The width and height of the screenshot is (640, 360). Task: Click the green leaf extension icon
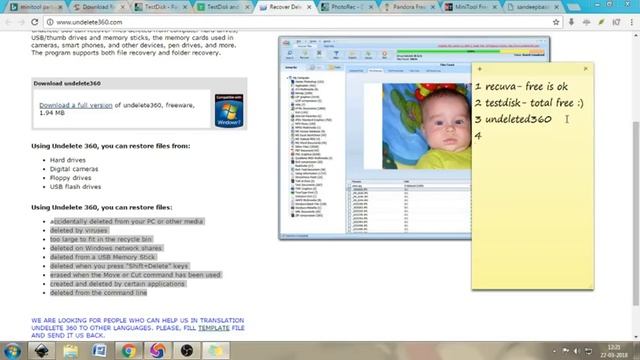click(x=601, y=22)
